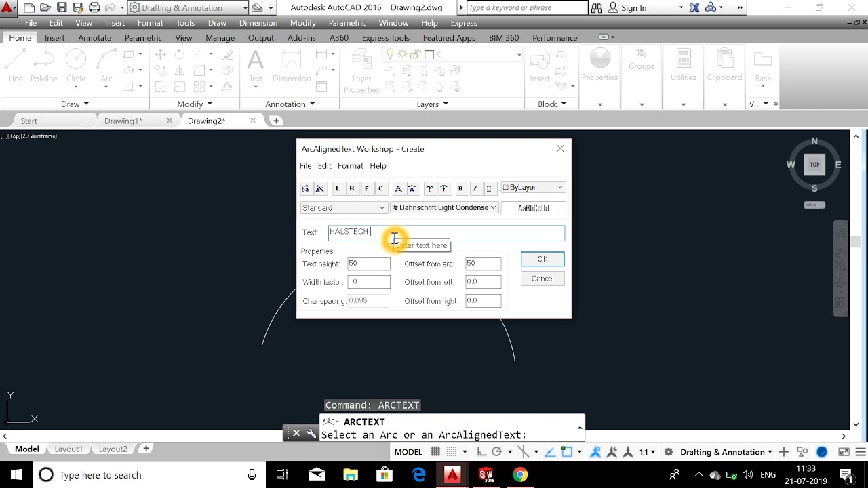Click the Plot printer icon
868x488 pixels.
(94, 8)
